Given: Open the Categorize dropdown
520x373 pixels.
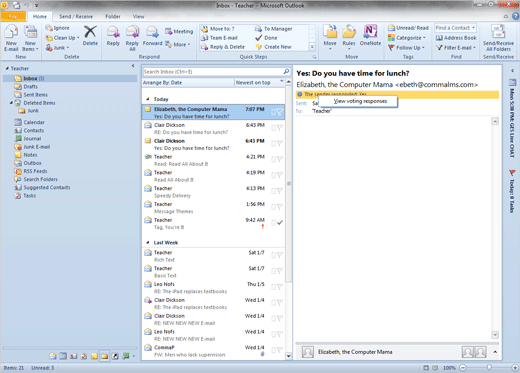Looking at the screenshot, I should click(x=407, y=38).
